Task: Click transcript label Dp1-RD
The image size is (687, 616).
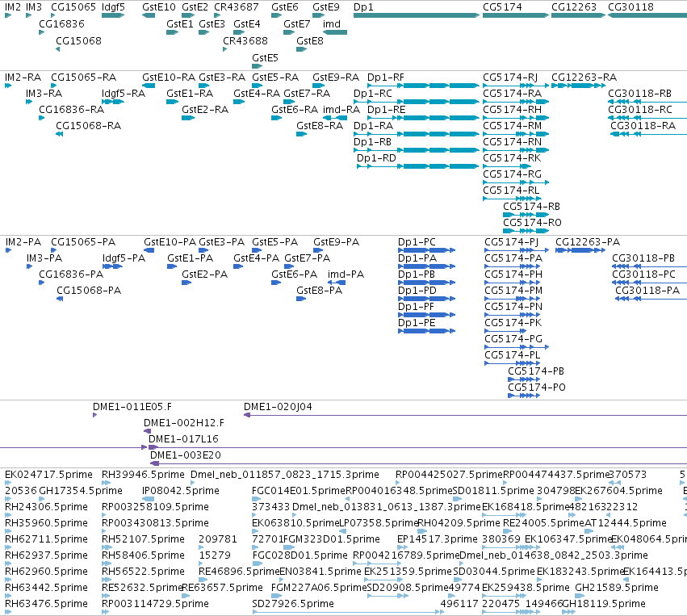Action: tap(376, 157)
